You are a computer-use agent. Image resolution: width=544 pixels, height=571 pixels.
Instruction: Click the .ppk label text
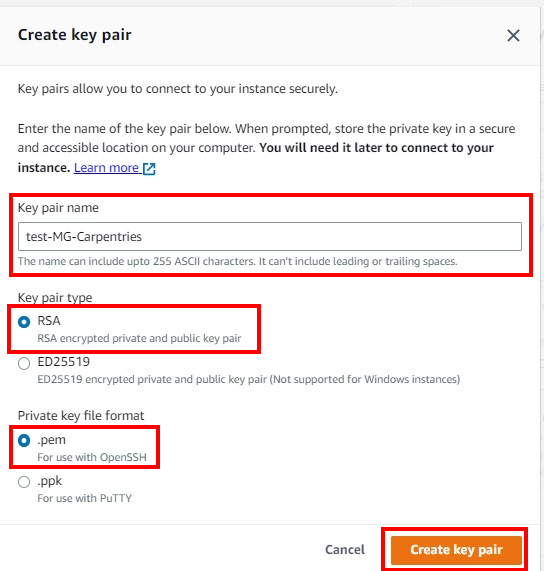click(x=50, y=481)
